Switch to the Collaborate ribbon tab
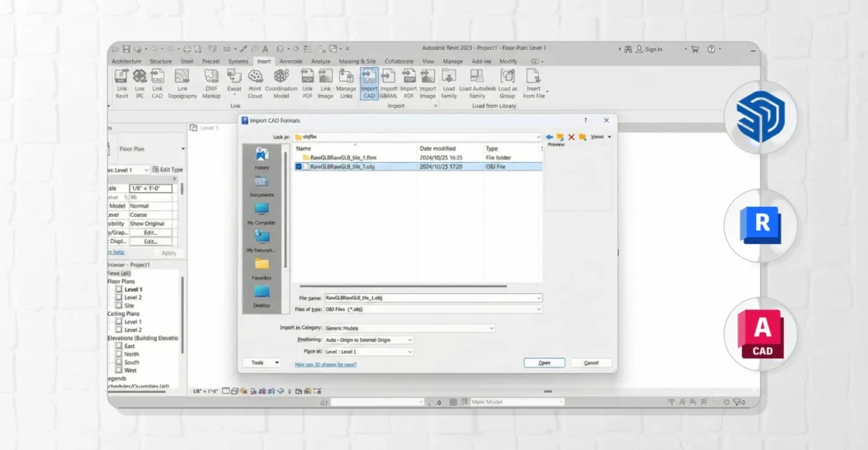 (399, 61)
